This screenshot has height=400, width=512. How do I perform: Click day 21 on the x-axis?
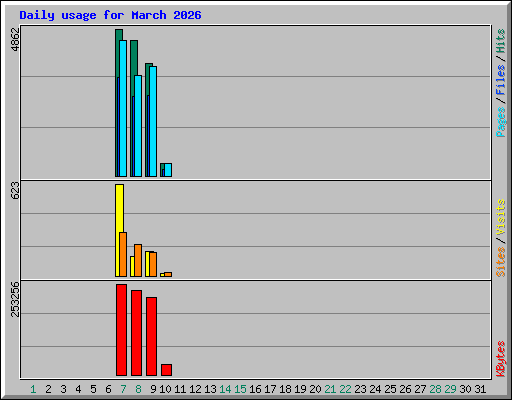coord(330,389)
